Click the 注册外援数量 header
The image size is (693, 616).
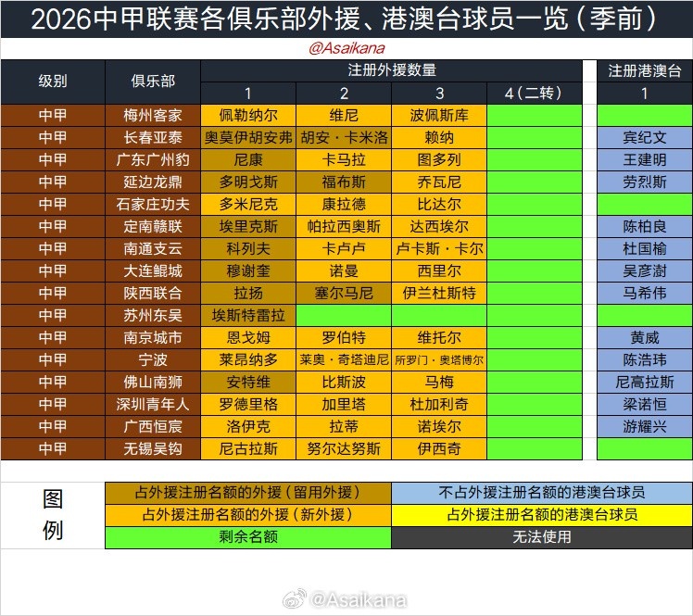point(392,70)
